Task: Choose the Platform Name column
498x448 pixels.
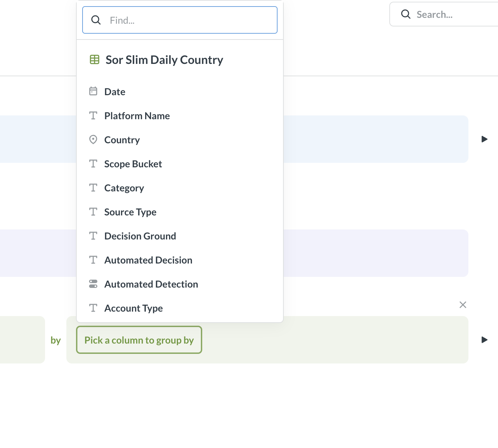Action: tap(180, 116)
